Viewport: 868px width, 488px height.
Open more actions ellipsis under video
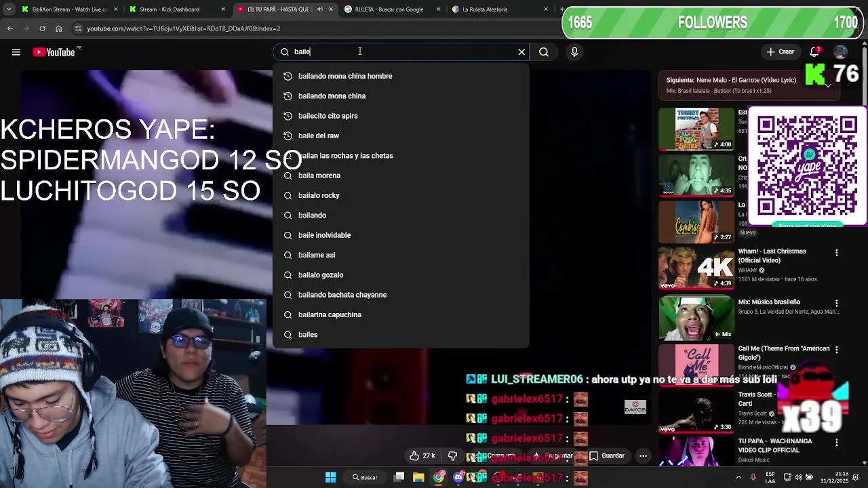[643, 456]
